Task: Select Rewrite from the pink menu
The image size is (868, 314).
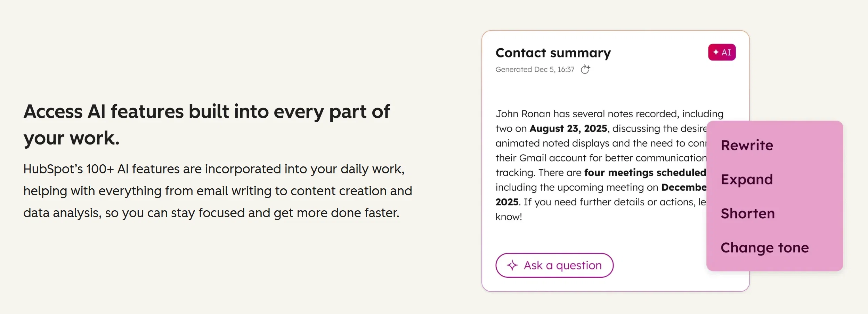Action: pyautogui.click(x=747, y=145)
